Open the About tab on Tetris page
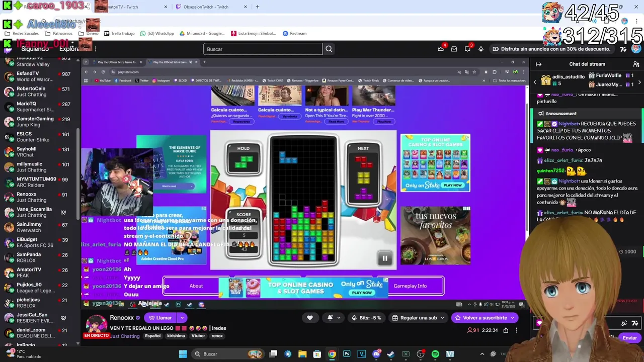The height and width of the screenshot is (362, 644). click(x=196, y=286)
